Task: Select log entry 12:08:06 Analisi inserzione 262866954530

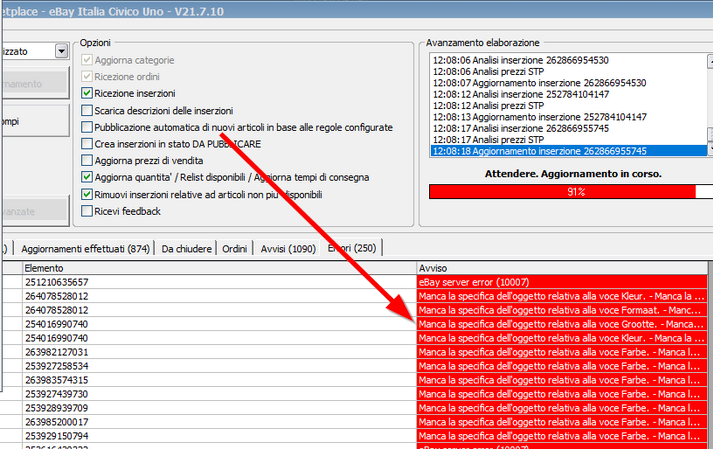Action: click(x=568, y=60)
